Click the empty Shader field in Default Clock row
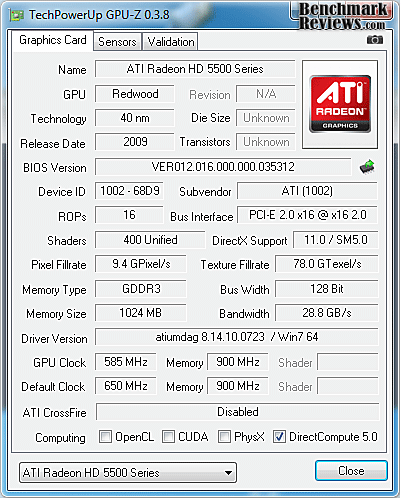Image resolution: width=401 pixels, height=499 pixels. pyautogui.click(x=348, y=386)
